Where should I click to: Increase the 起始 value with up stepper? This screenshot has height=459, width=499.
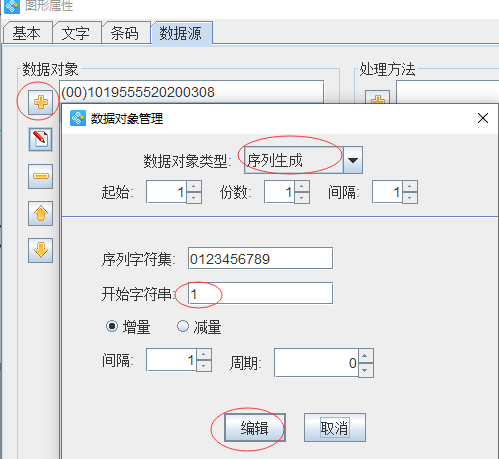point(194,186)
